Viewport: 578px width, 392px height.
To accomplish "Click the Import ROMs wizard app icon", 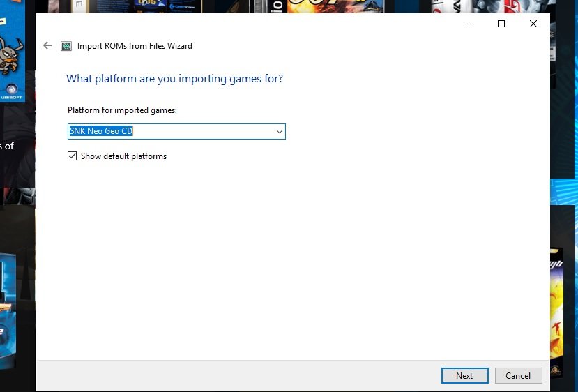I will [66, 46].
